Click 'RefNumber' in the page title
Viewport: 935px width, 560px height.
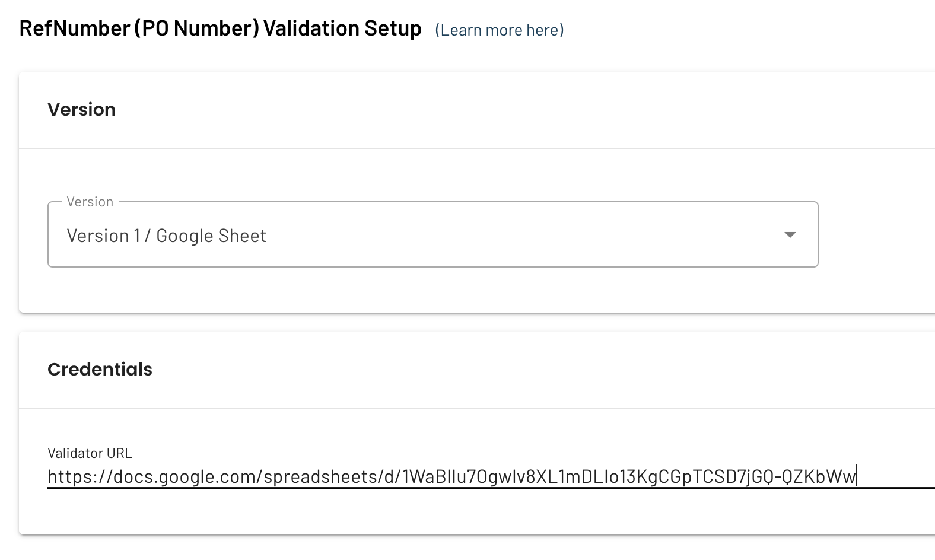click(75, 28)
